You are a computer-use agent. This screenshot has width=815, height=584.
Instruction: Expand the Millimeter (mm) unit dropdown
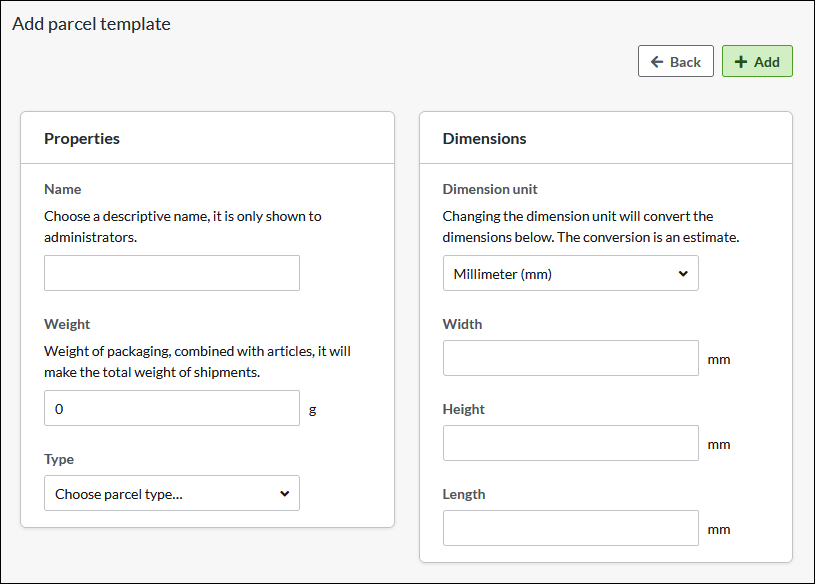click(570, 273)
